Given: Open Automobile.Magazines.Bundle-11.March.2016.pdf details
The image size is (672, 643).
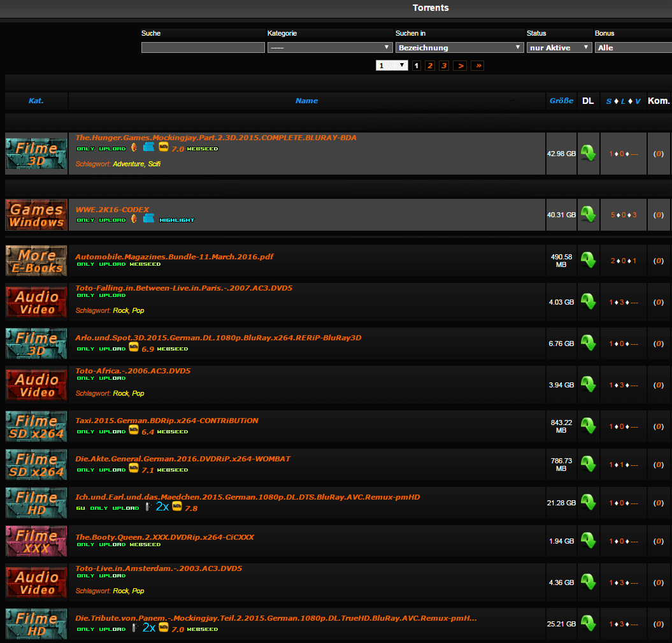Looking at the screenshot, I should 175,257.
